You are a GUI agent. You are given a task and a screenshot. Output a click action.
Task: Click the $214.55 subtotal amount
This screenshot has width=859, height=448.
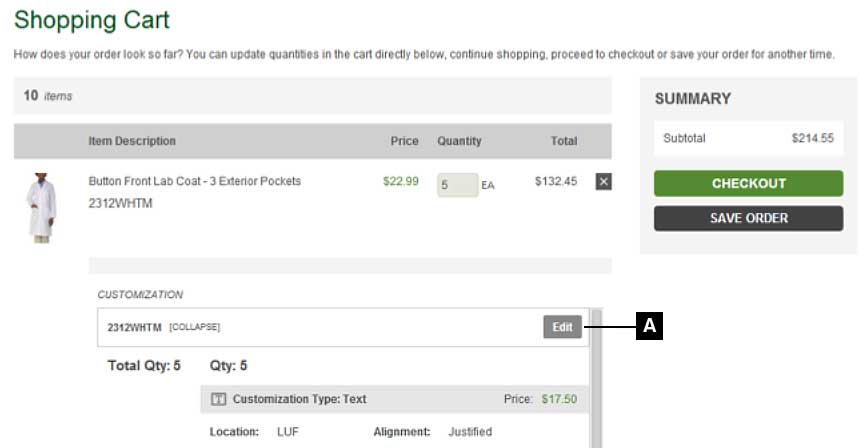click(812, 138)
